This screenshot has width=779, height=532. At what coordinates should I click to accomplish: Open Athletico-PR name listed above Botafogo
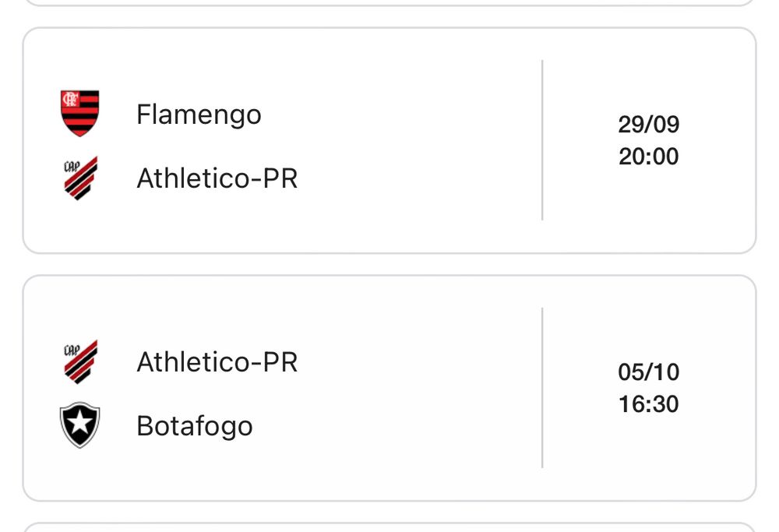point(217,362)
